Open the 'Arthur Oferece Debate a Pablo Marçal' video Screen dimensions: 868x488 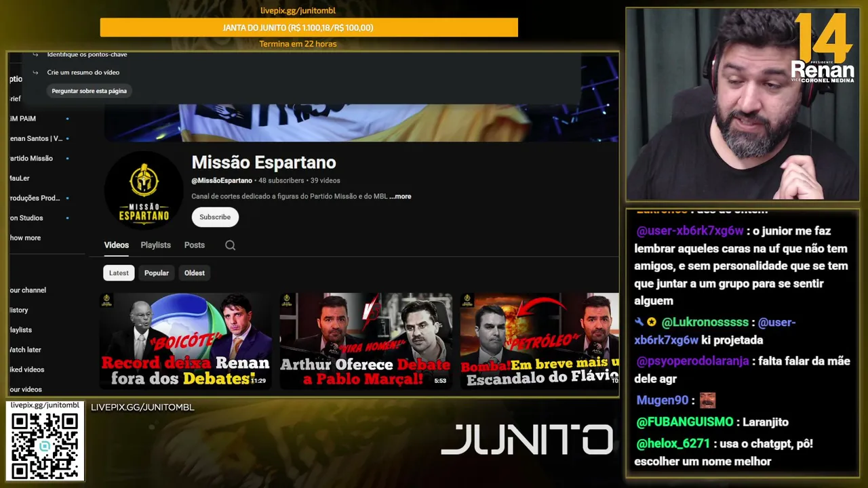[366, 341]
